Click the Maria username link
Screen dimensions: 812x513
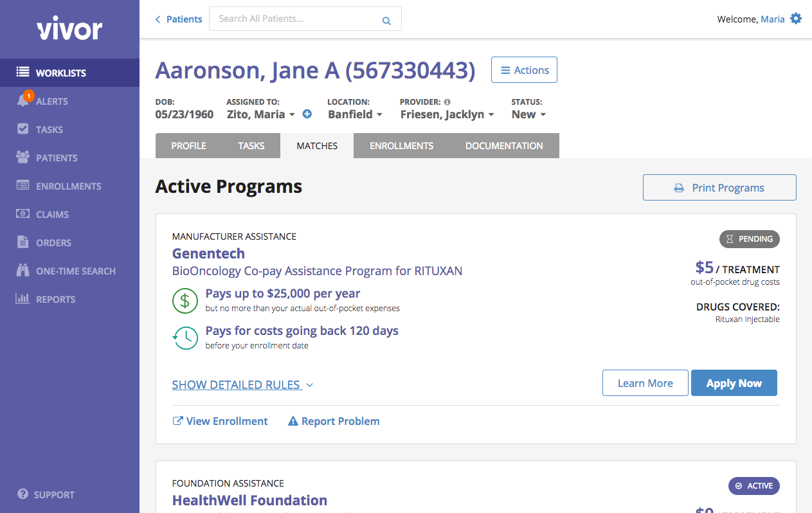[x=773, y=19]
